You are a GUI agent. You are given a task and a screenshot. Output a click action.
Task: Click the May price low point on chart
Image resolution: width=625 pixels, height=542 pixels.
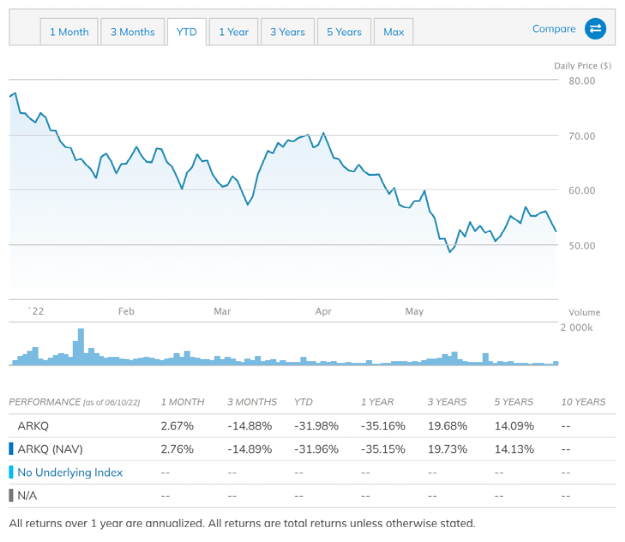(x=450, y=251)
